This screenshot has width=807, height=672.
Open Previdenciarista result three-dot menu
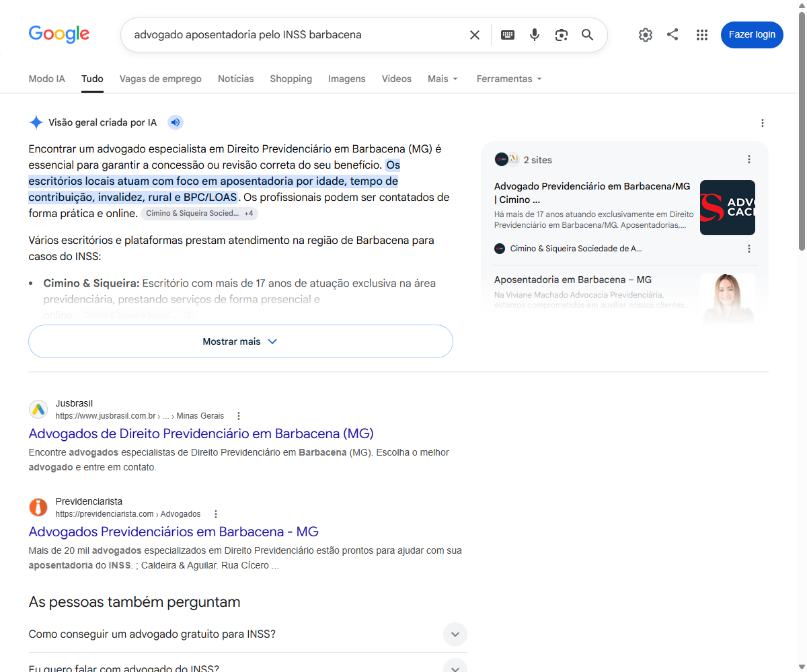(x=216, y=514)
